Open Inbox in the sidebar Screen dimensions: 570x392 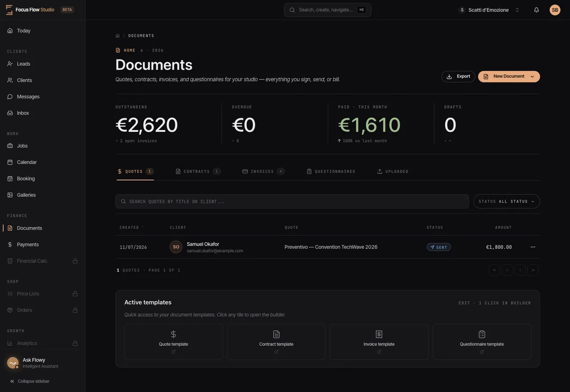pos(42,113)
